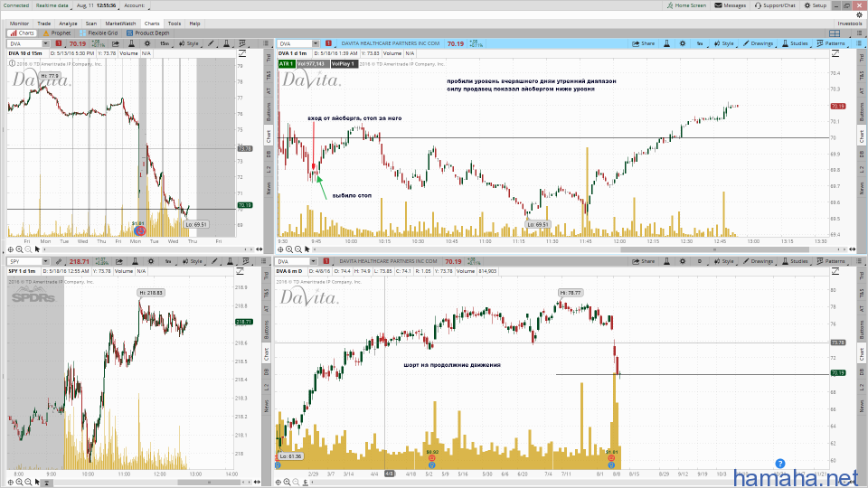Toggle Trd side panel in top-left chart

(269, 58)
